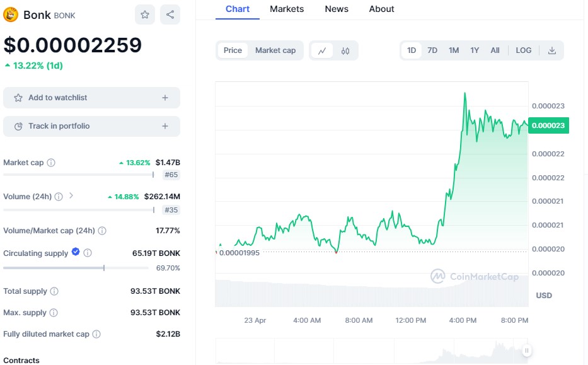
Task: Open the Markets tab
Action: pos(287,9)
